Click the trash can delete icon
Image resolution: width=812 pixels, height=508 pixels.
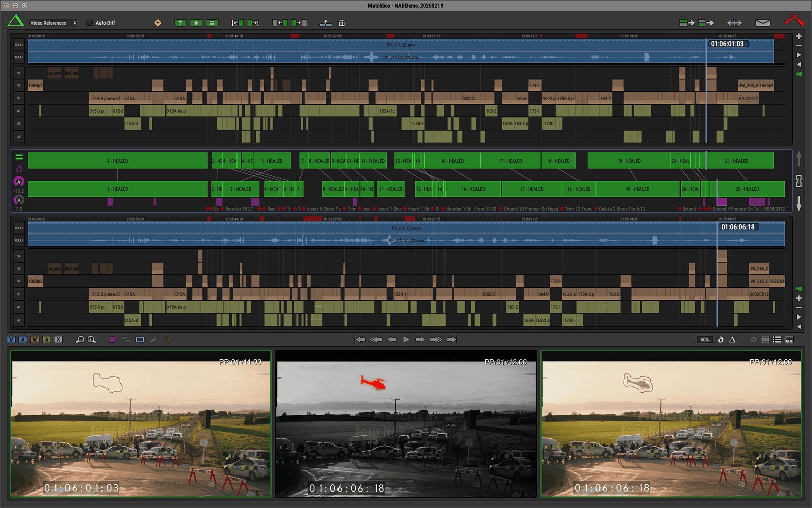coord(342,23)
